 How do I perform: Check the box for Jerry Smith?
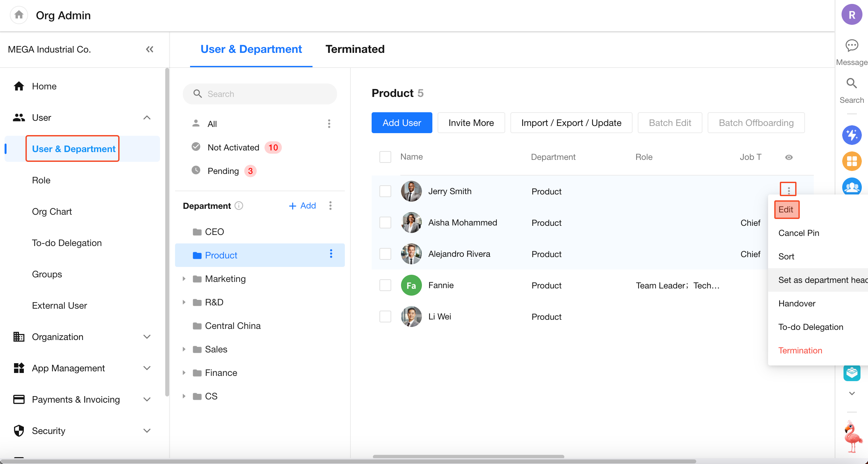click(385, 191)
